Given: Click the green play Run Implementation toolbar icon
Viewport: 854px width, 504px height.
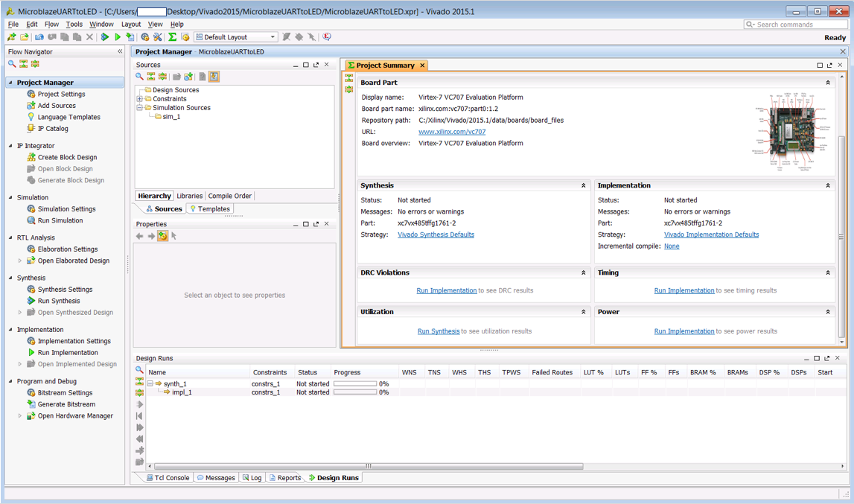Looking at the screenshot, I should click(x=117, y=37).
